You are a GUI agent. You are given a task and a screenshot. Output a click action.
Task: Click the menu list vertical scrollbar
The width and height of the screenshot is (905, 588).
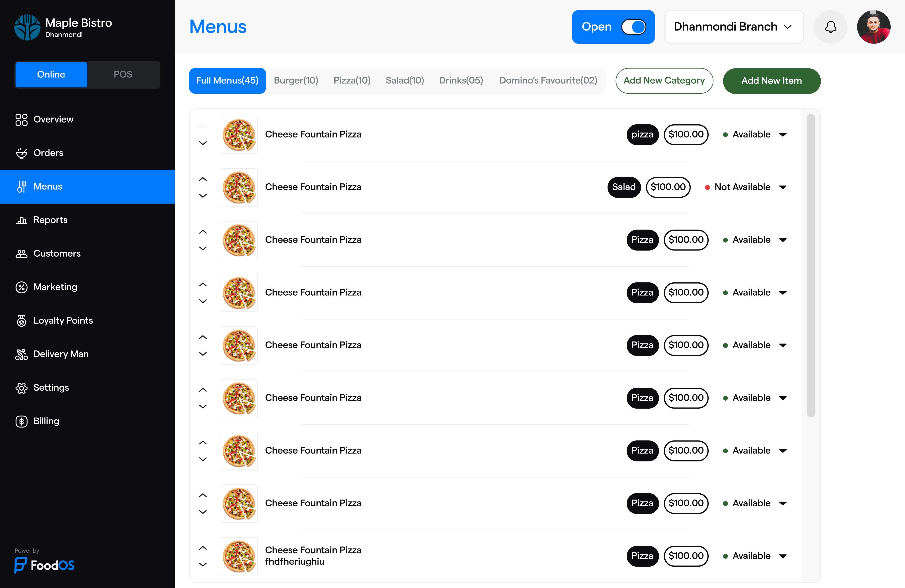811,265
